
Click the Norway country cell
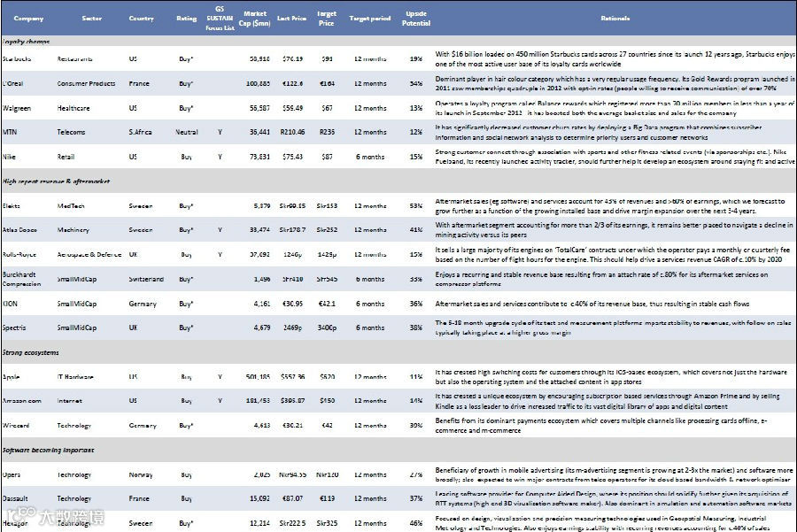(x=140, y=474)
